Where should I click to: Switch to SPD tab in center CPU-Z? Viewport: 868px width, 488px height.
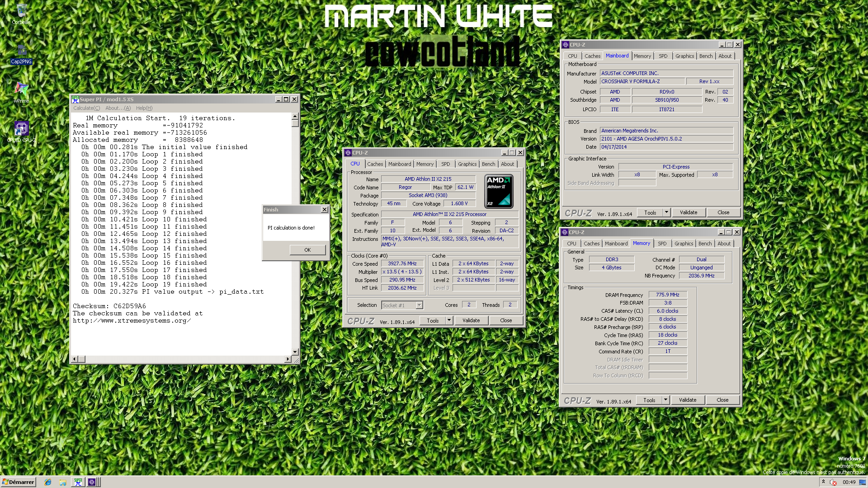pos(445,164)
